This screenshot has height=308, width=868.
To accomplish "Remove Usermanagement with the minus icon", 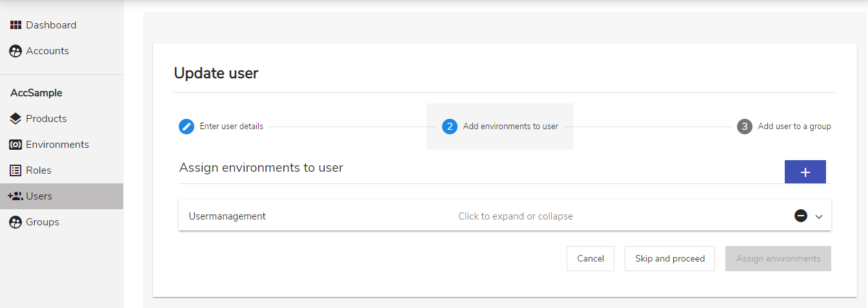I will [x=801, y=216].
